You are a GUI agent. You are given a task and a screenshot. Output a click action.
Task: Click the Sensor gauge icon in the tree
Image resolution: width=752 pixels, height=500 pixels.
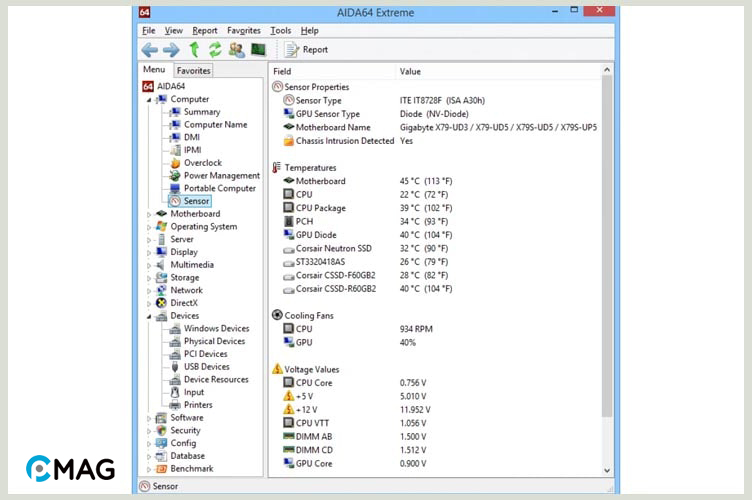[176, 201]
